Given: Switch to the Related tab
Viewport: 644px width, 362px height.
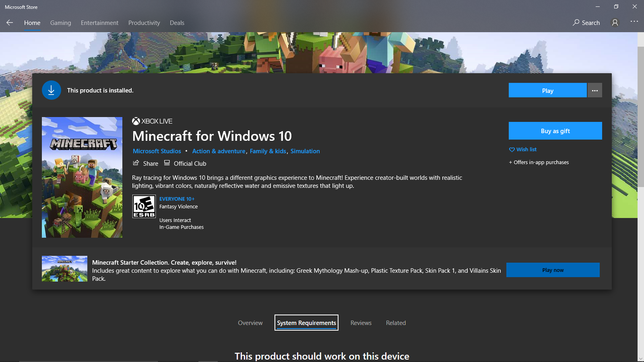Looking at the screenshot, I should [396, 323].
